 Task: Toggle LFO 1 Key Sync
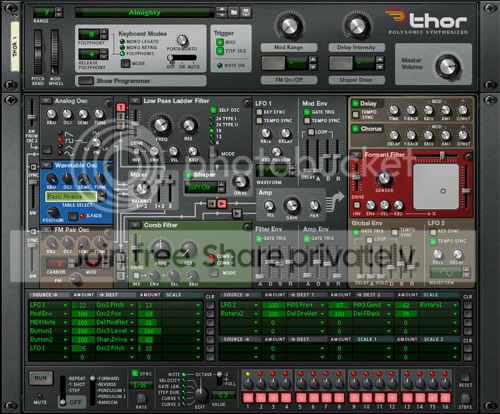click(x=259, y=112)
